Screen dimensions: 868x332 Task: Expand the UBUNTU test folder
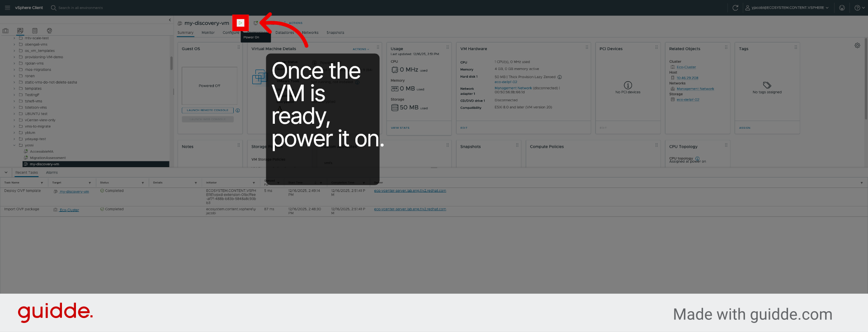14,114
